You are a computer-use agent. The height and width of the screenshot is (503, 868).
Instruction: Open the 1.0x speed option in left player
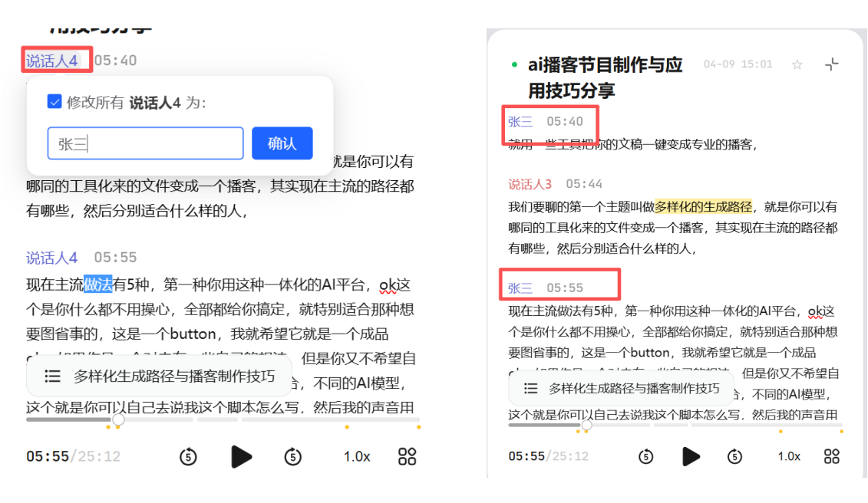[x=357, y=456]
